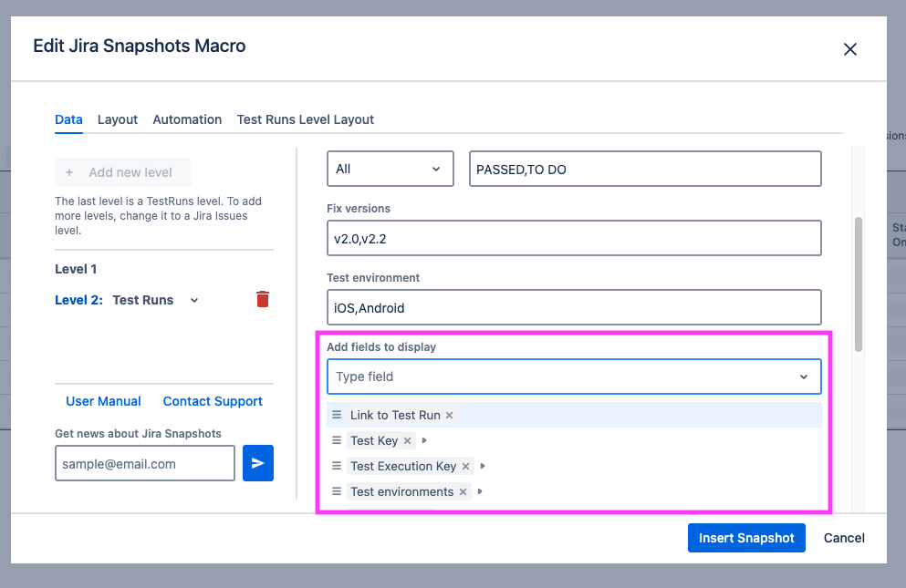Grab the drag handle for Test environments
906x588 pixels.
click(337, 491)
